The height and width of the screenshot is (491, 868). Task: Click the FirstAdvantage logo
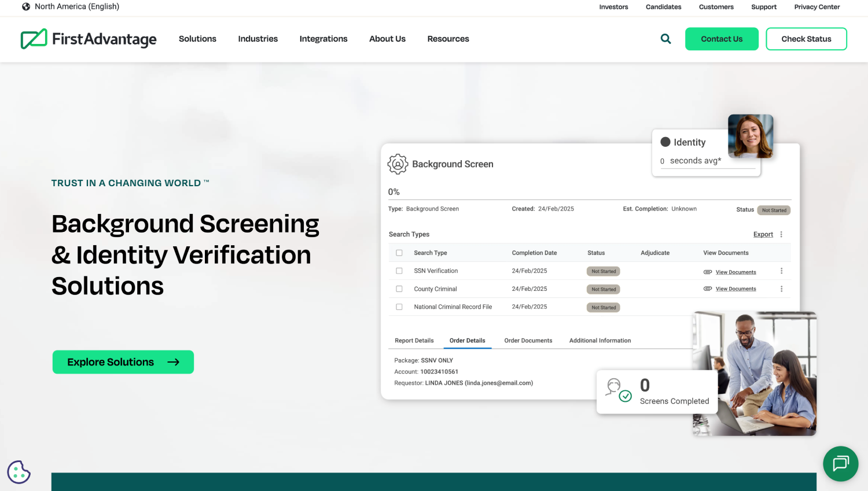click(x=89, y=39)
